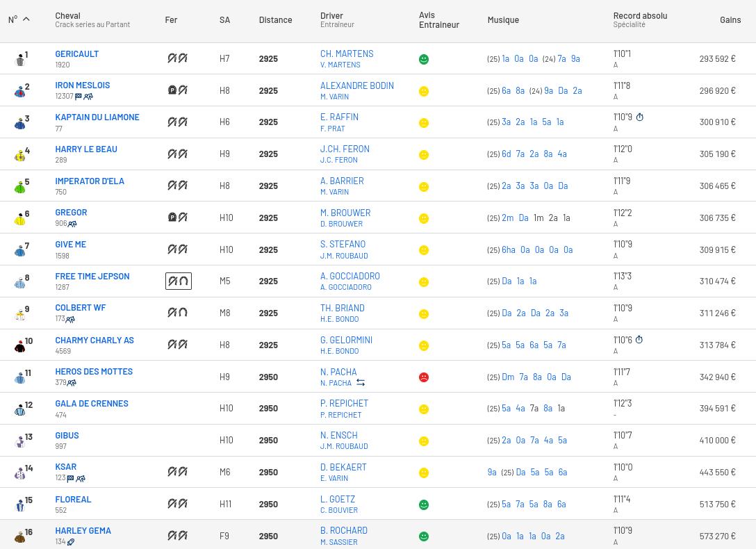Screen dimensions: 756x549
Task: Open the horse page for HARLEY GEMA
Action: (83, 531)
